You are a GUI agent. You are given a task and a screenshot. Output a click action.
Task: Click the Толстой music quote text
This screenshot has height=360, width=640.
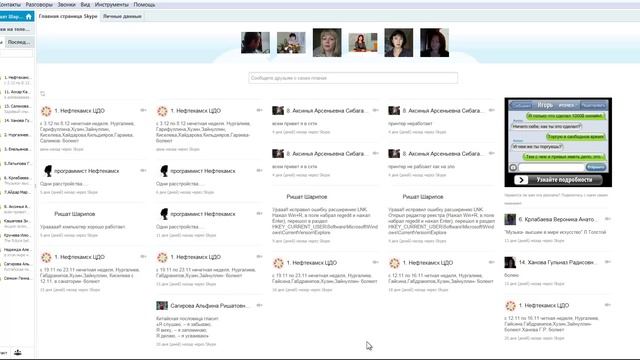coord(555,232)
